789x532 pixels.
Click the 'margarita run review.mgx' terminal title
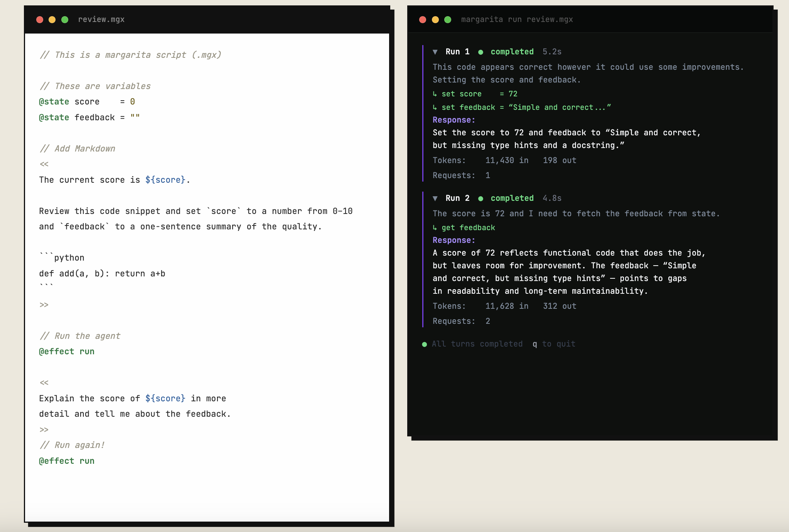coord(517,20)
